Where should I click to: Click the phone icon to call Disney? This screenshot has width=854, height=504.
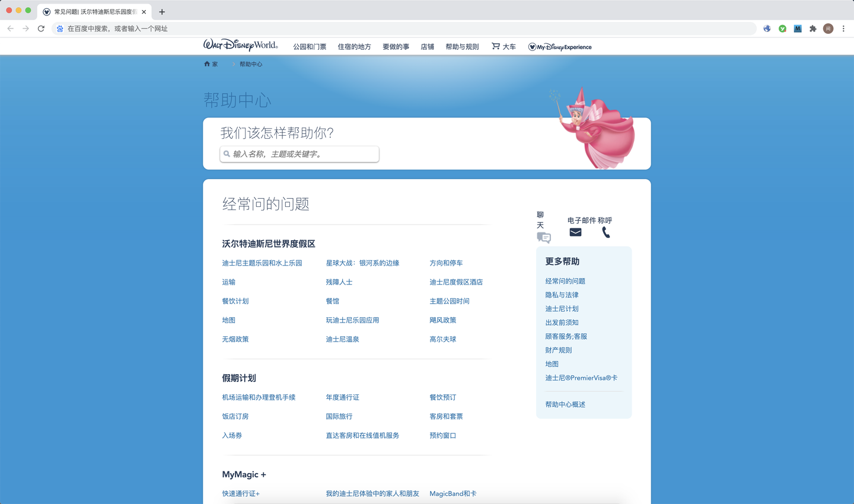click(606, 232)
